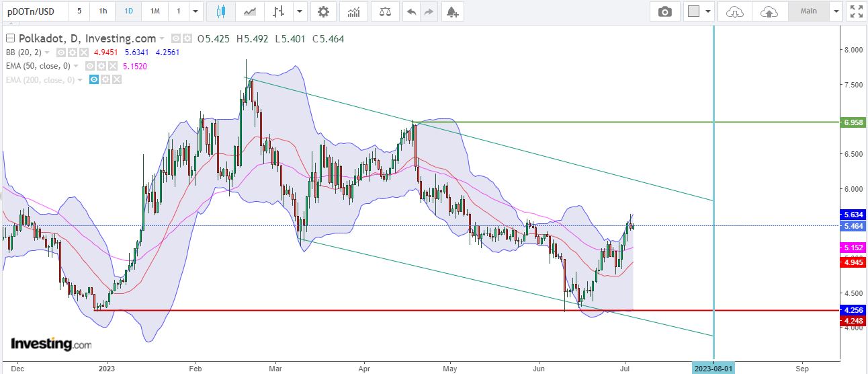
Task: Hide EMA 50 indicator via eye
Action: click(89, 67)
